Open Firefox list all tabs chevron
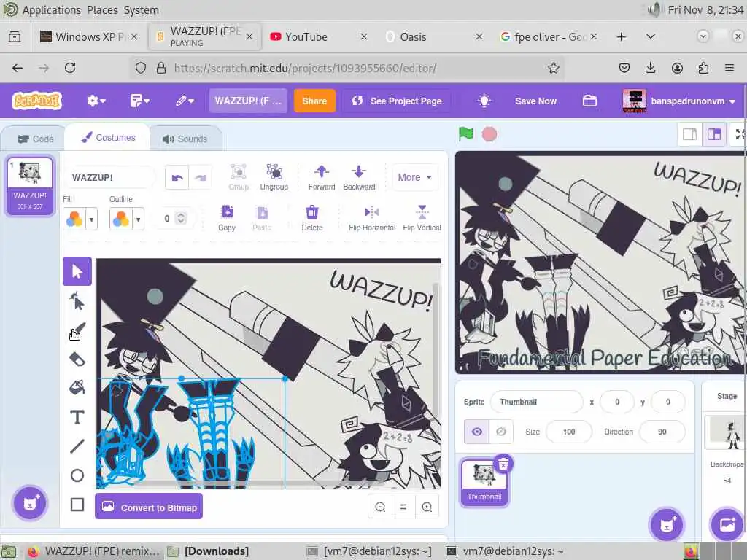 (650, 36)
